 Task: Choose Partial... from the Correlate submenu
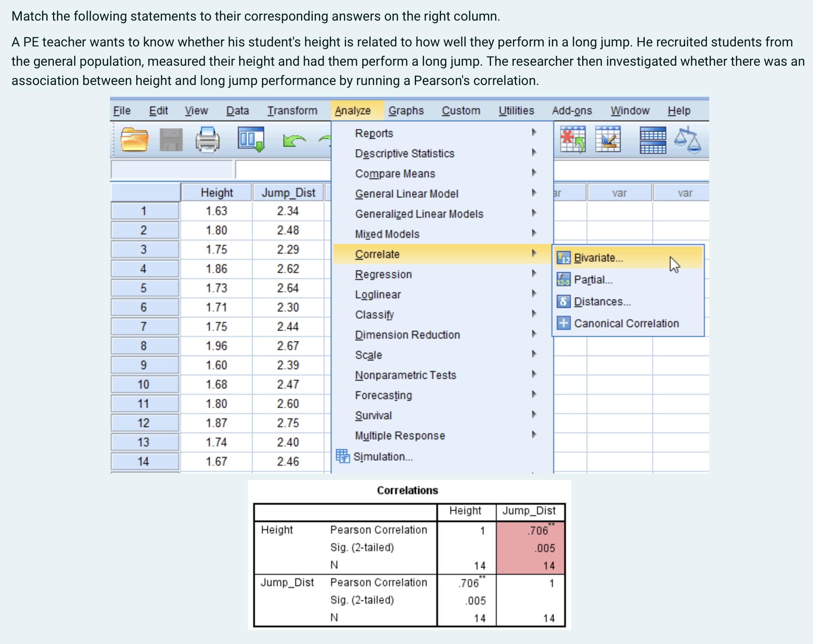(628, 280)
